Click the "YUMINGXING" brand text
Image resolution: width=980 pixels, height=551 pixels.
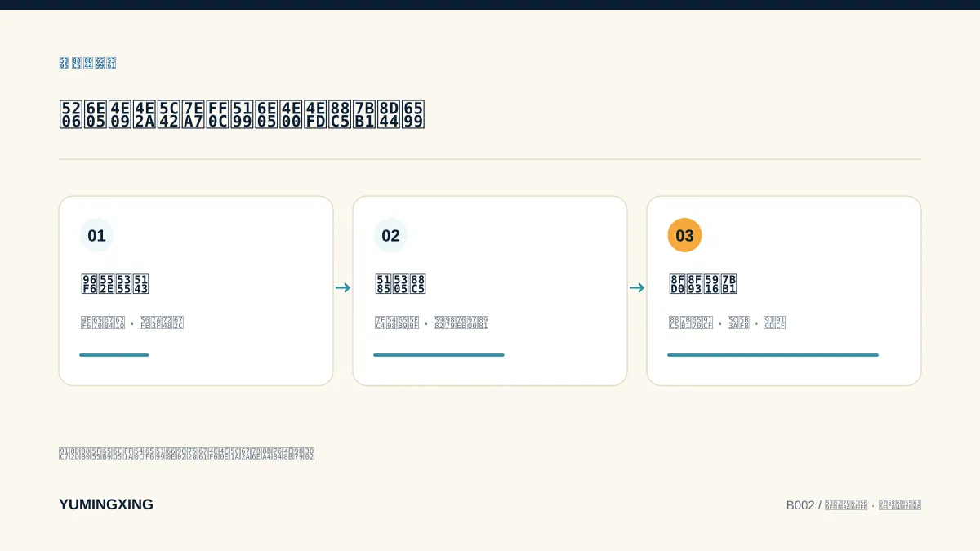(106, 504)
